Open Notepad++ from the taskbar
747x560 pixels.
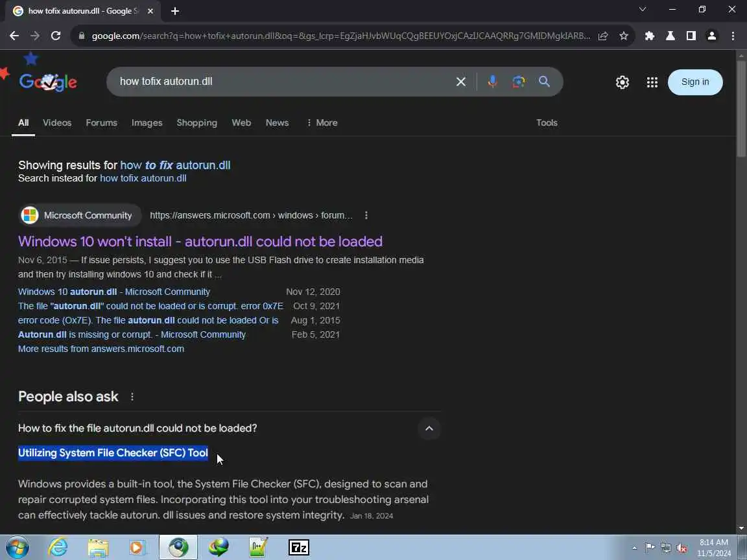click(259, 548)
